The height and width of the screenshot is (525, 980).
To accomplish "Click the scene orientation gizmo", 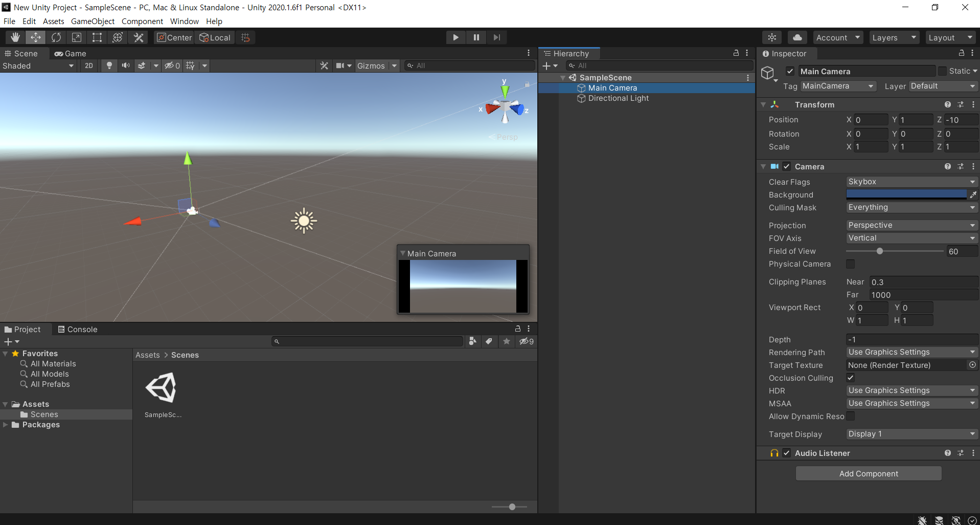I will click(505, 106).
